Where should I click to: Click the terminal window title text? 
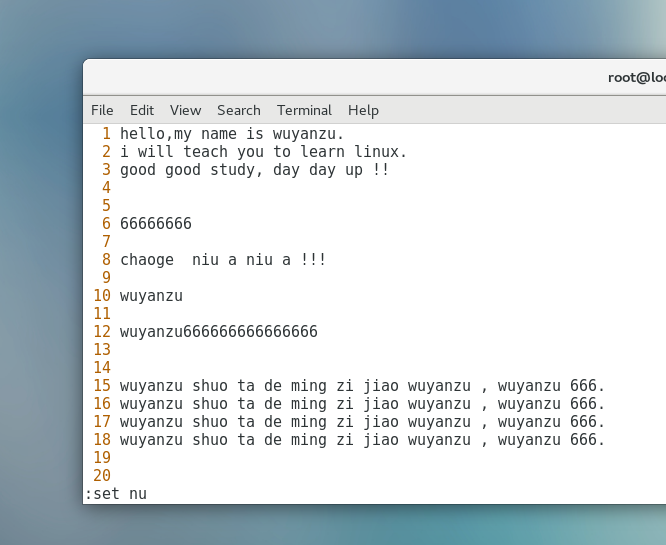click(636, 77)
